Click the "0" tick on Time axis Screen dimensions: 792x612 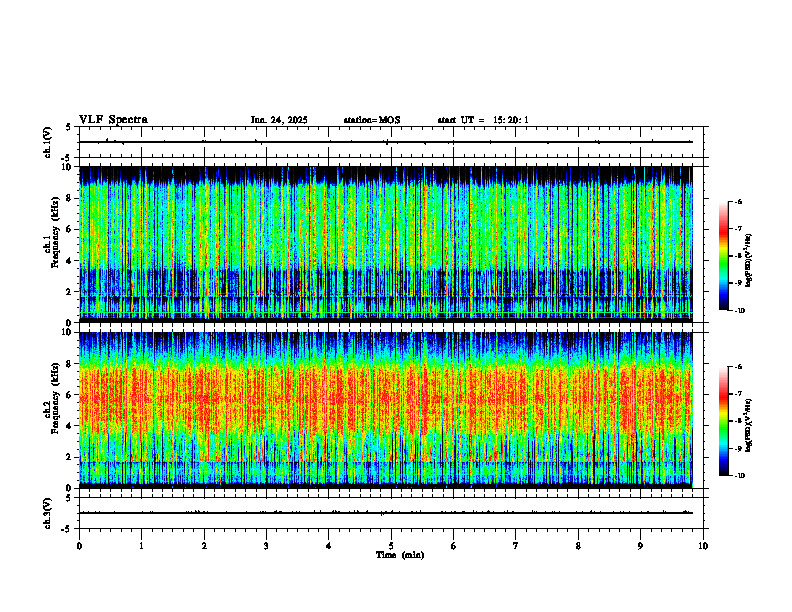pyautogui.click(x=79, y=546)
